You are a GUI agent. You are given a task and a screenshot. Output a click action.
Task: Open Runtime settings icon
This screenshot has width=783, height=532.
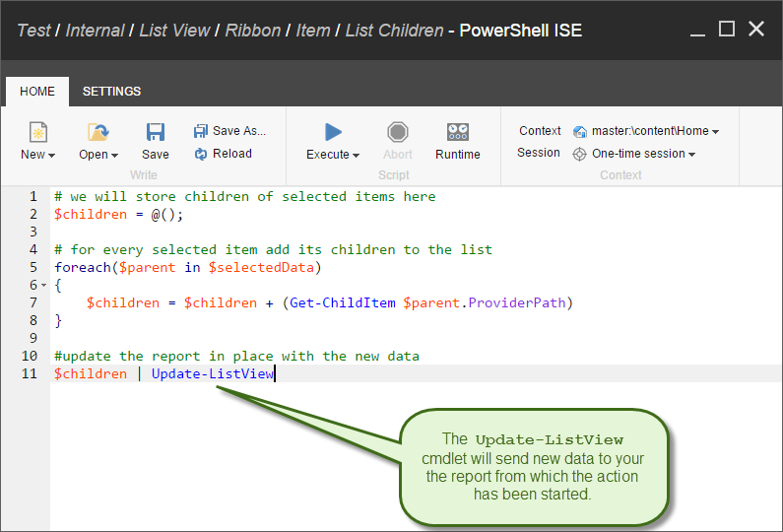pyautogui.click(x=458, y=132)
